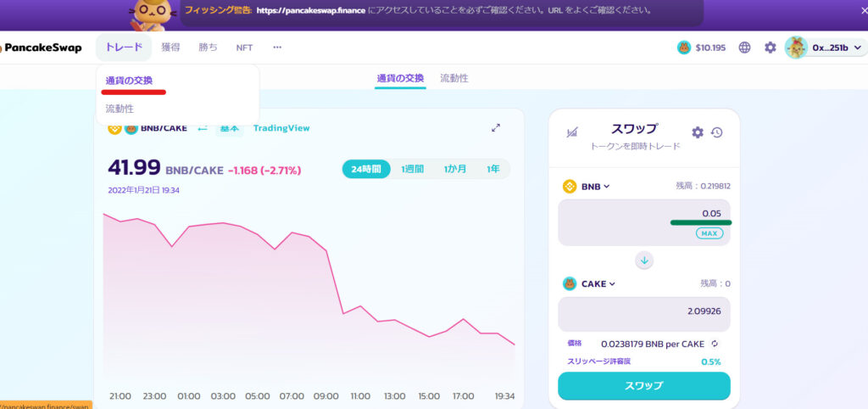Viewport: 868px width, 409px height.
Task: Click the MAX button
Action: [709, 233]
